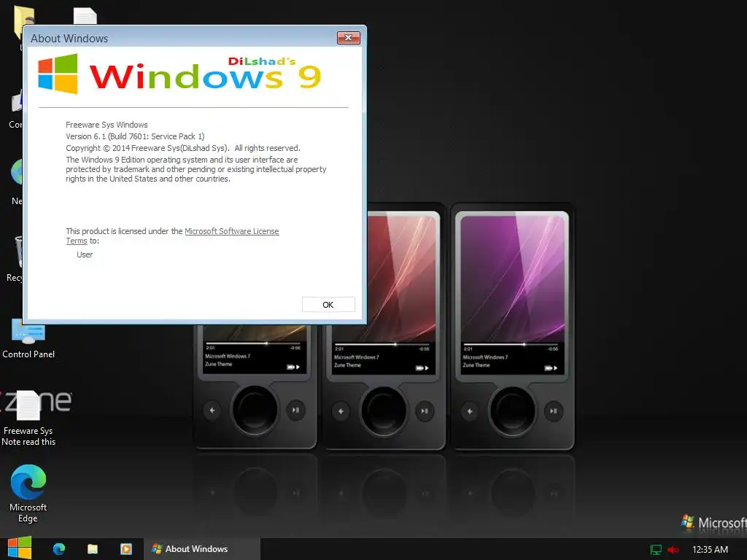Open Freeware Sys Note read this file

click(28, 418)
